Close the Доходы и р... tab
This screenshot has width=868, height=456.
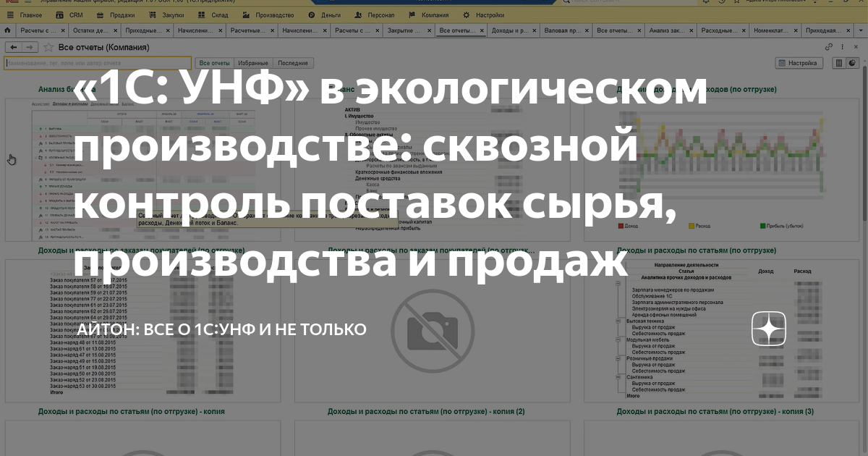(x=534, y=30)
